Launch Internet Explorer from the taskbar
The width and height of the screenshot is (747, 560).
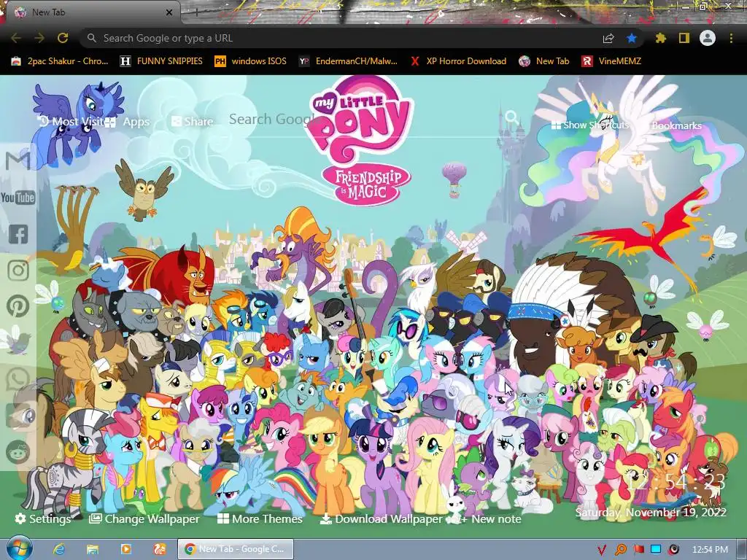[x=59, y=549]
